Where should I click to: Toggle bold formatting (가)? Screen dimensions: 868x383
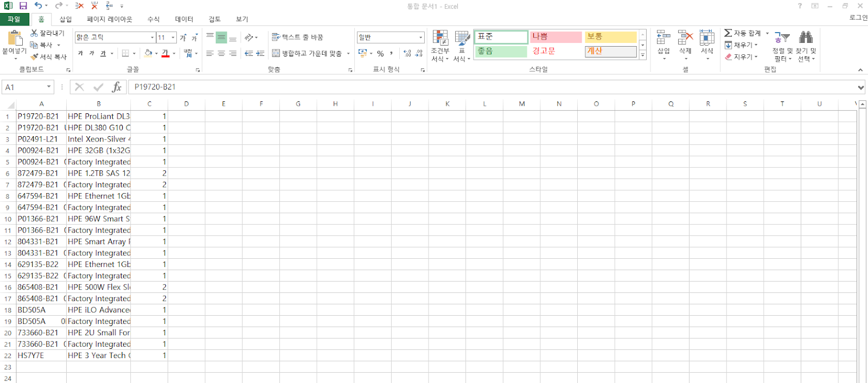(x=80, y=53)
